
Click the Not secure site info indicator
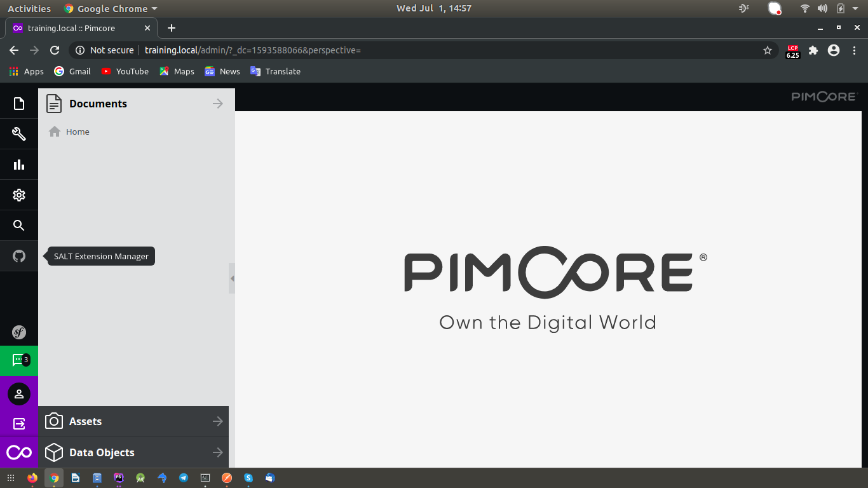pyautogui.click(x=105, y=50)
